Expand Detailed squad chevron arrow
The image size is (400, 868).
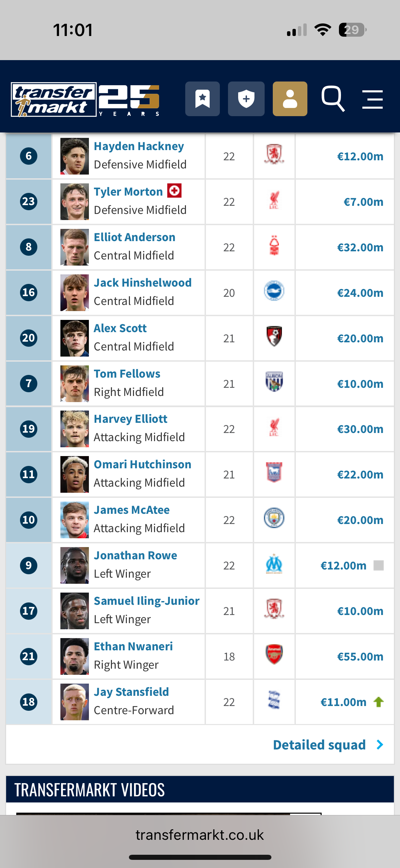380,745
